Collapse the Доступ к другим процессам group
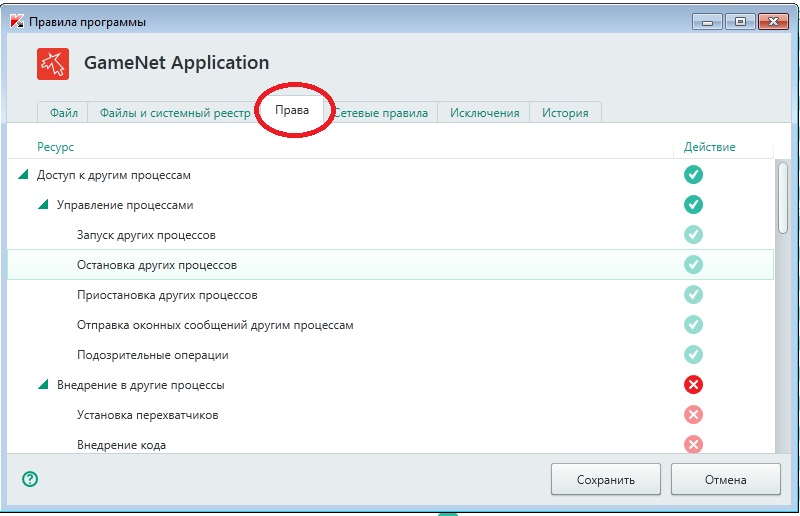 [23, 175]
